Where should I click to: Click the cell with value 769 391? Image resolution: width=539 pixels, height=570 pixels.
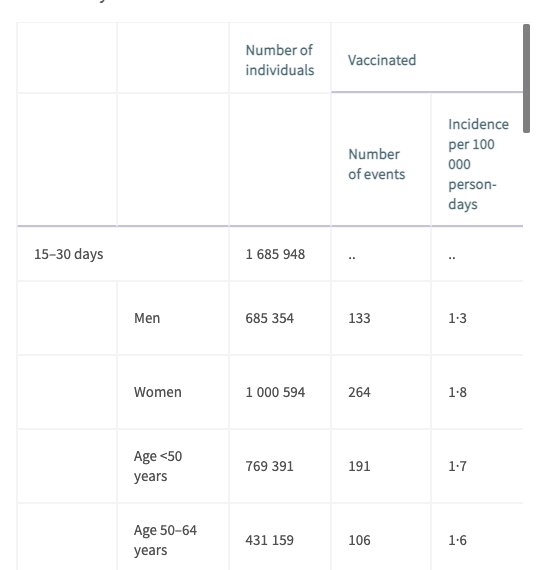coord(269,466)
